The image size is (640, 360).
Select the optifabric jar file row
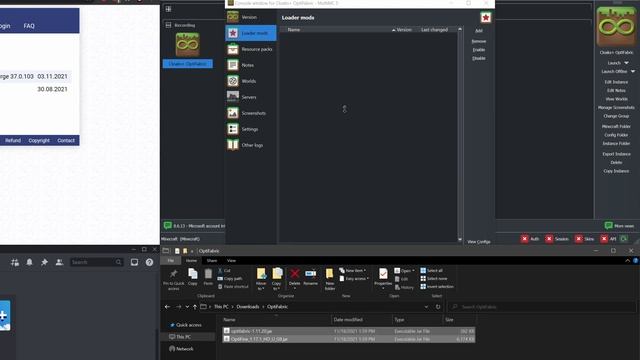click(x=349, y=331)
